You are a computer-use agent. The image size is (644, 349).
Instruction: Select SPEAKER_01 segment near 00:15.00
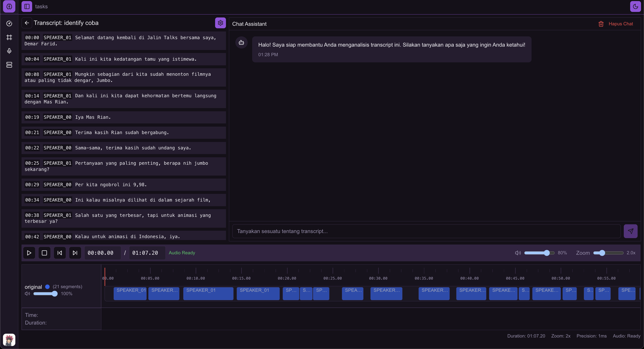coord(258,293)
